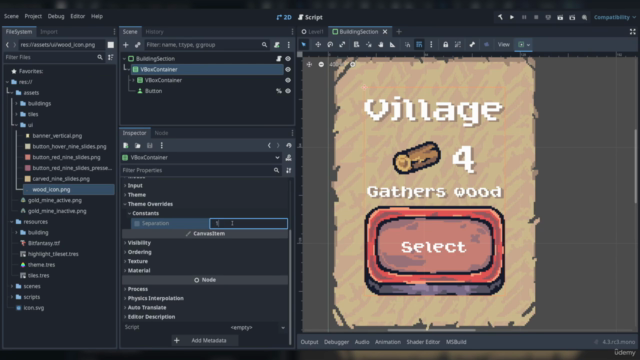Choose the Pan Mode hand tool
The height and width of the screenshot is (360, 640).
(x=380, y=44)
